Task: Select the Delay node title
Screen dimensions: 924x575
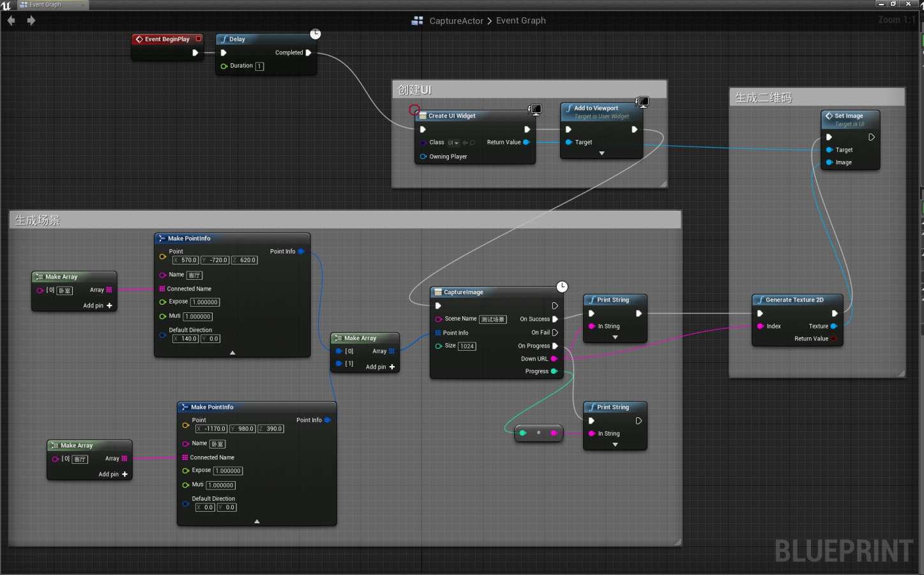Action: click(237, 39)
